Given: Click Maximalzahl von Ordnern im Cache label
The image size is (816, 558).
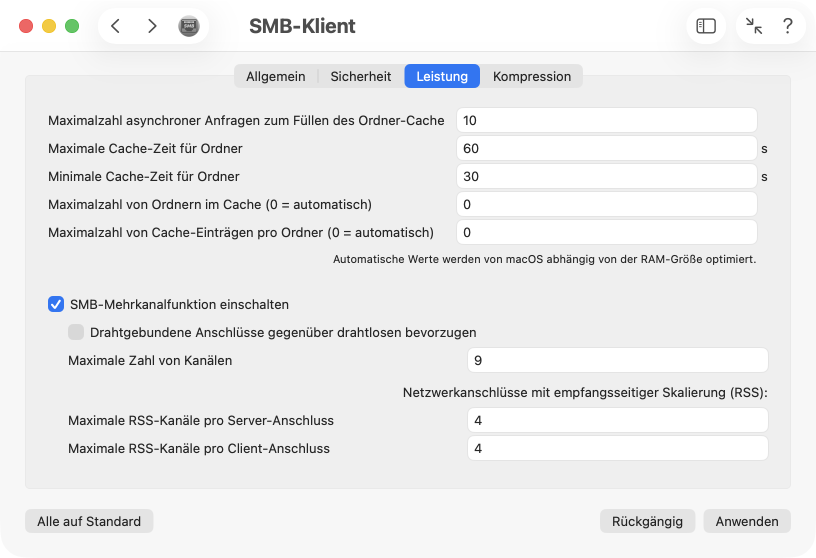Looking at the screenshot, I should click(210, 205).
